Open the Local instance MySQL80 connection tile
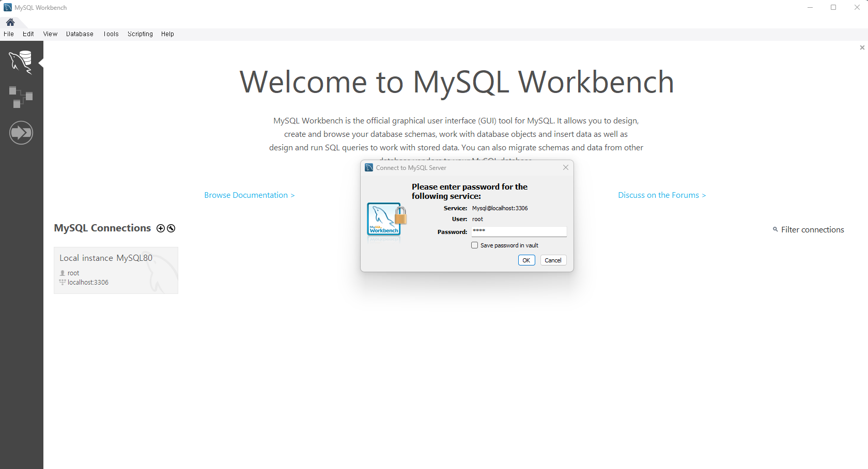The height and width of the screenshot is (469, 868). coord(116,270)
